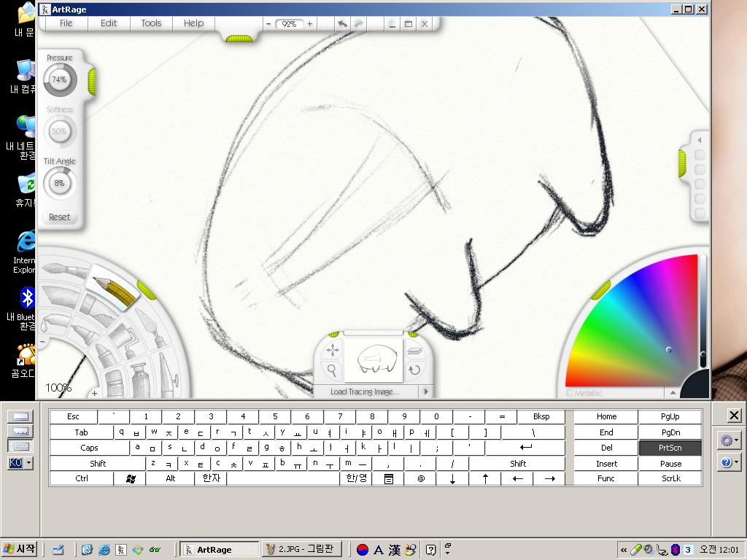
Task: Click Undo arrow in top toolbar
Action: (x=342, y=23)
